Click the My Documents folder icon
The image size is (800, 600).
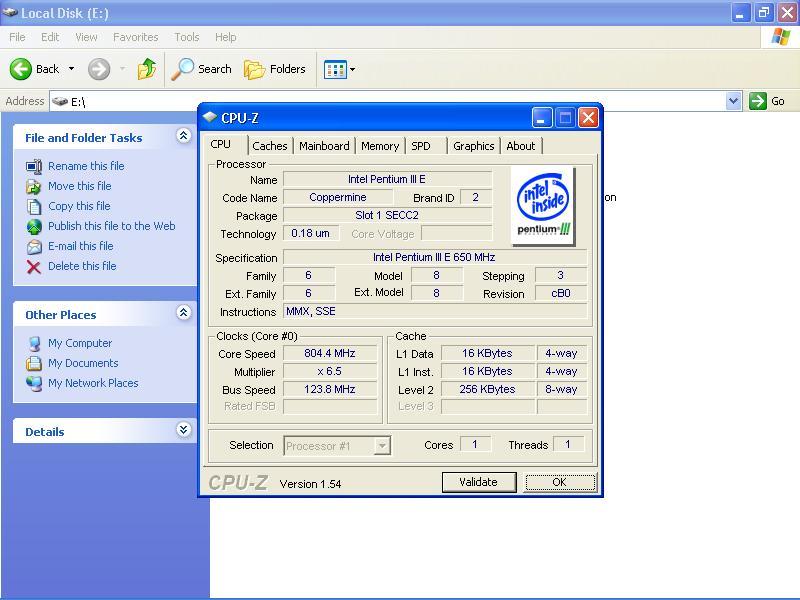point(34,363)
